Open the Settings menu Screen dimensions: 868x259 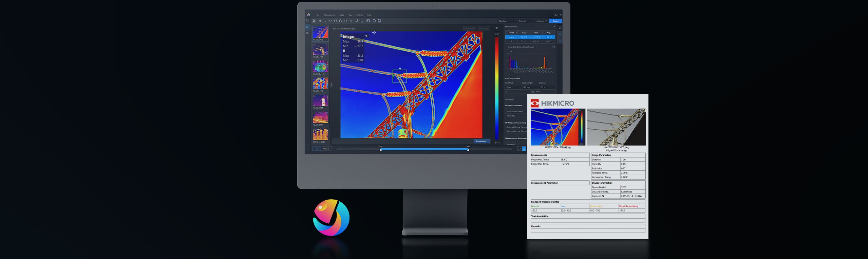[360, 15]
